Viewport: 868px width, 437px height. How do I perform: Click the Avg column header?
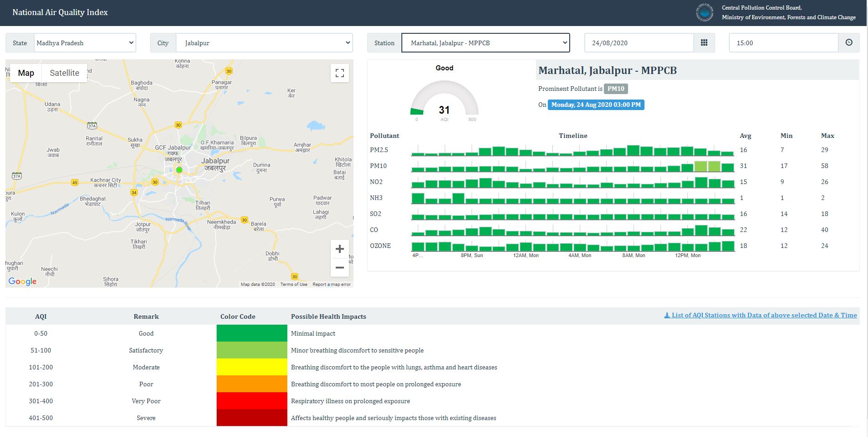(x=745, y=136)
